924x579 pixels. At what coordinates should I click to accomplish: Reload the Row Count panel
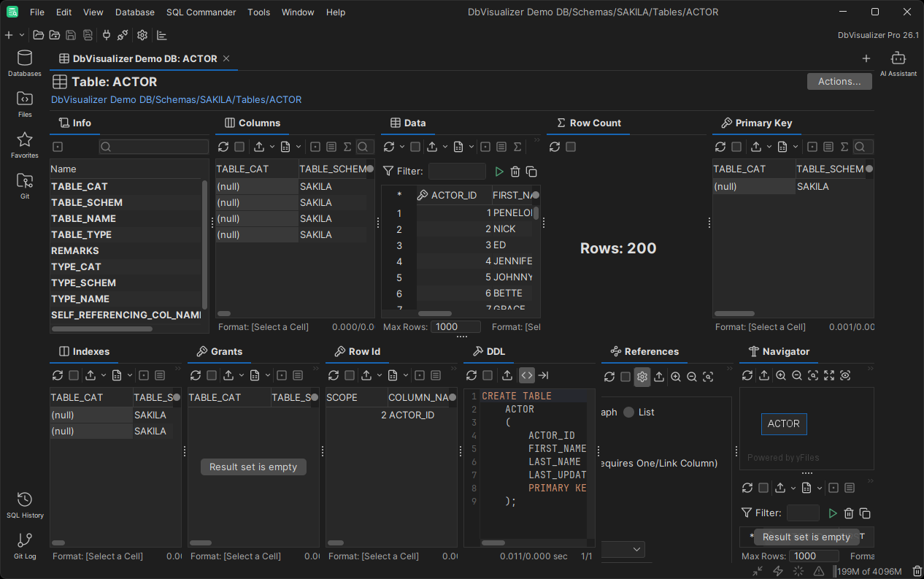click(555, 147)
